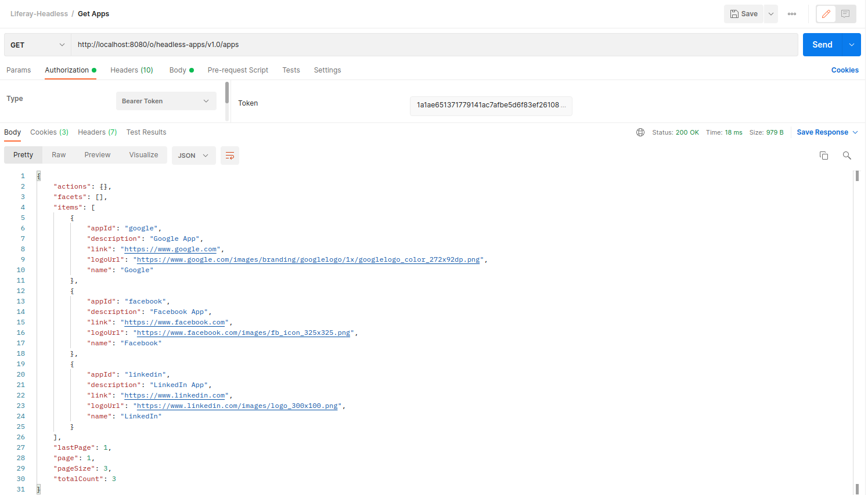Image resolution: width=868 pixels, height=495 pixels.
Task: Switch to the request Headers (10) tab
Action: tap(132, 70)
